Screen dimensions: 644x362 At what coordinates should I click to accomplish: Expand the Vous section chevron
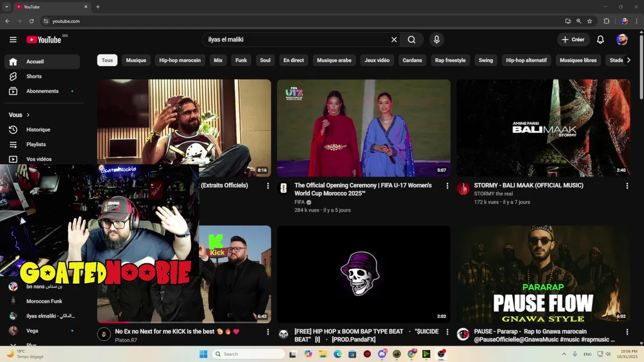pos(28,115)
